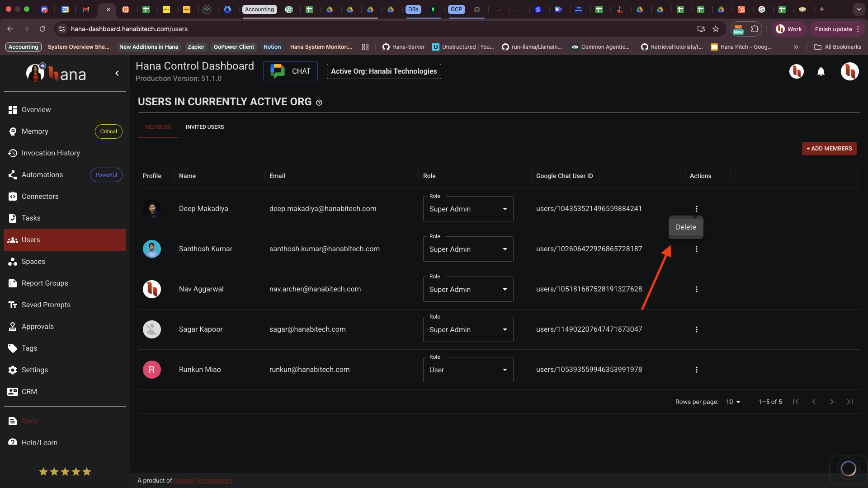868x488 pixels.
Task: Click the Finish update button
Action: (x=837, y=29)
